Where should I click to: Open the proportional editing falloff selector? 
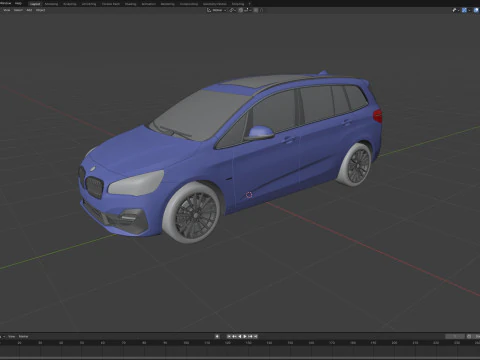coord(261,10)
